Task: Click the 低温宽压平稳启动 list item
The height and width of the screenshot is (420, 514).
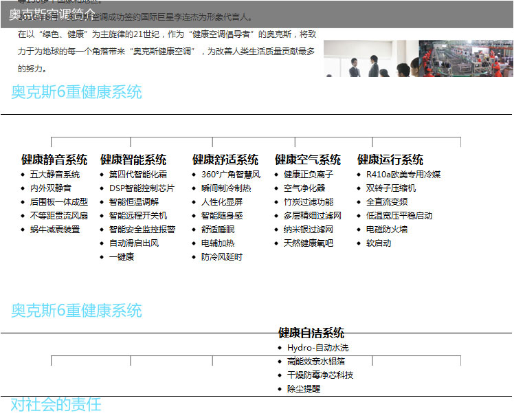Action: [399, 216]
